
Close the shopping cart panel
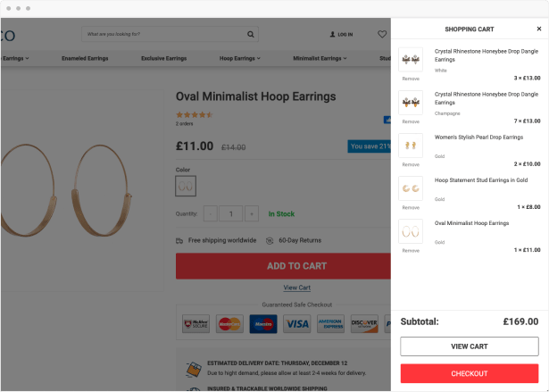[x=538, y=29]
